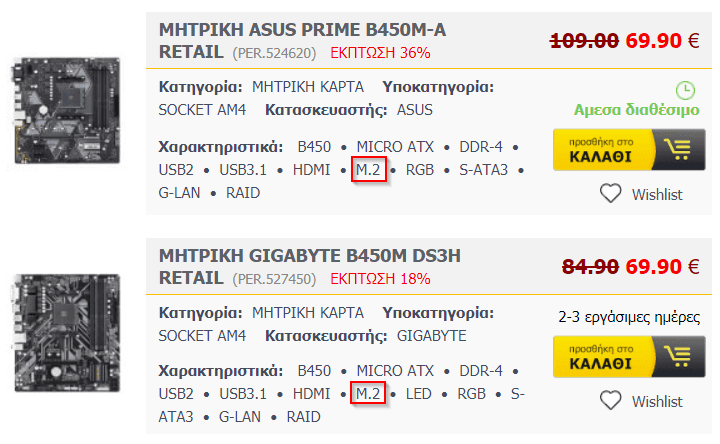Viewport: 720px width, 444px height.
Task: Click the heart icon for GIGABYTE DS3H wishlist
Action: point(610,400)
